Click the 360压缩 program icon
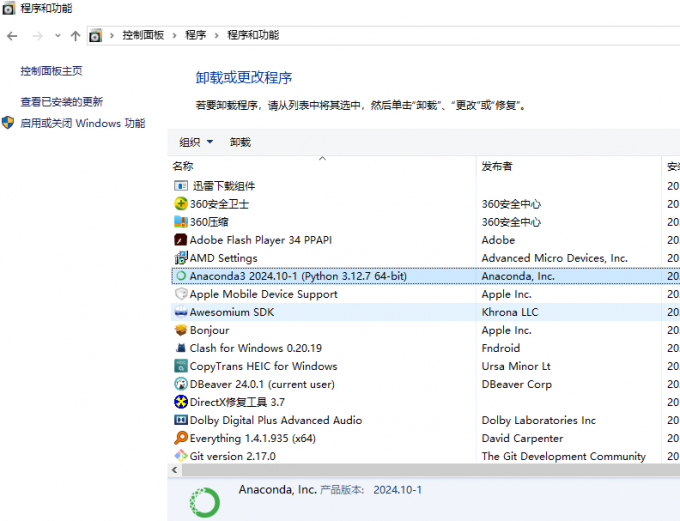Viewport: 680px width, 521px height. coord(181,222)
